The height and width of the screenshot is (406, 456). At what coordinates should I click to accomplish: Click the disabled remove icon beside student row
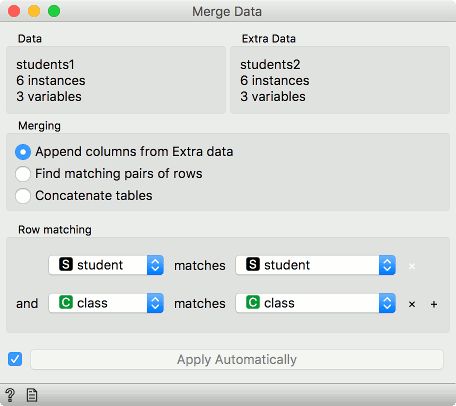click(x=412, y=266)
